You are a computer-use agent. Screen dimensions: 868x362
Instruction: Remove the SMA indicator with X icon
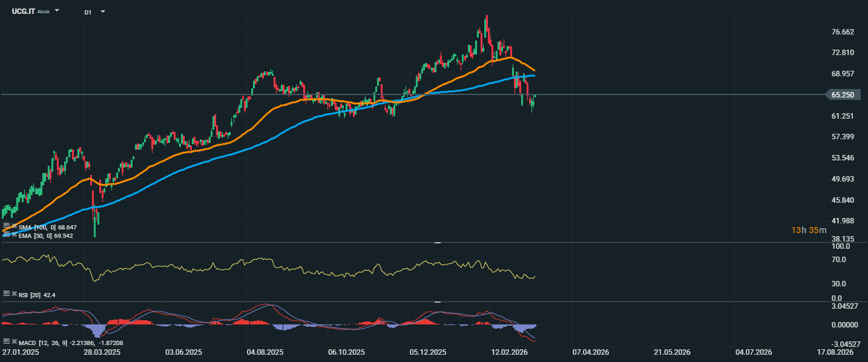tap(14, 226)
